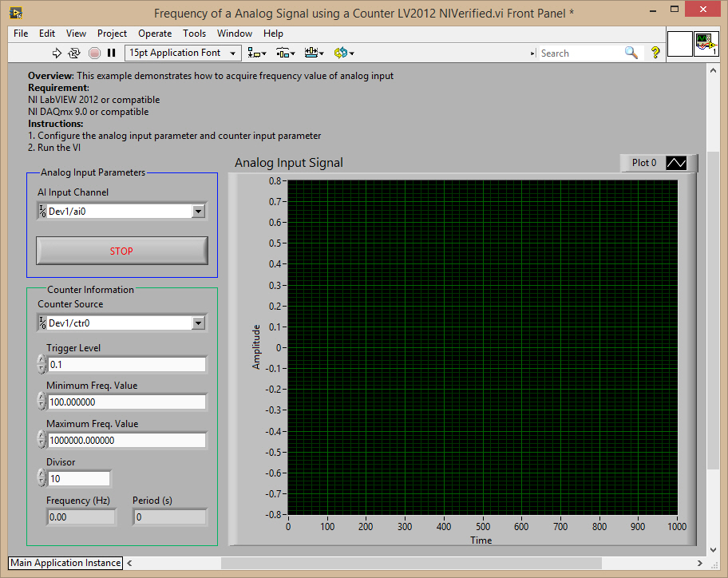Click the Plot 0 legend

click(x=643, y=163)
